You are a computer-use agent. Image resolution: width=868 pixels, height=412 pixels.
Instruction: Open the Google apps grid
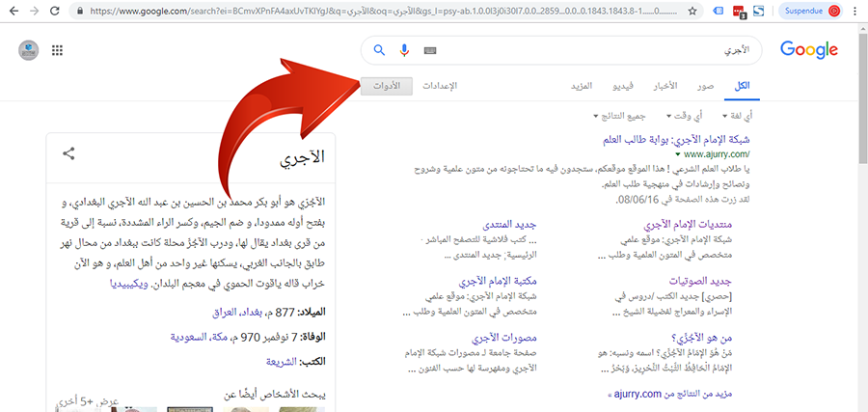pyautogui.click(x=57, y=50)
